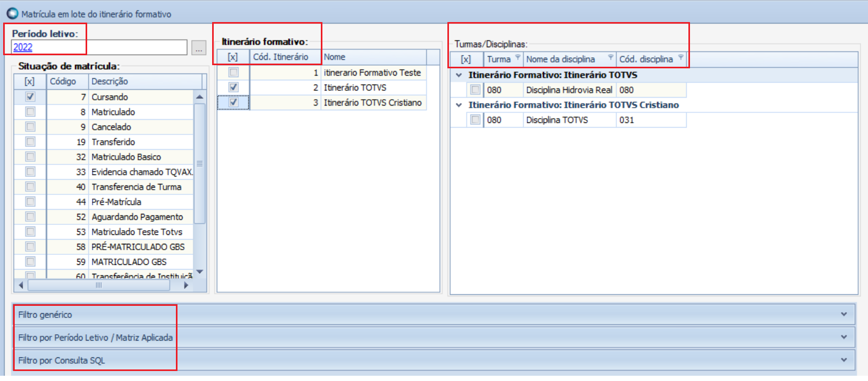
Task: Toggle select-all [x] header in Itinerário formativo
Action: tap(233, 57)
